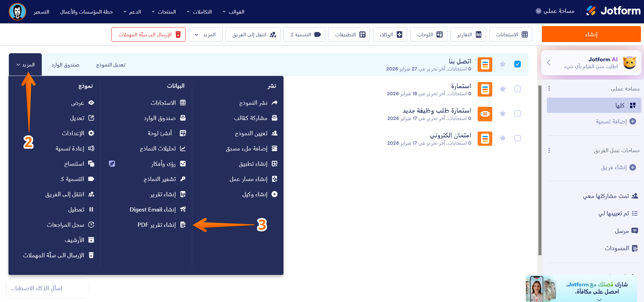Open the التسعير link in header
Viewport: 644px width, 302px height.
[x=41, y=12]
